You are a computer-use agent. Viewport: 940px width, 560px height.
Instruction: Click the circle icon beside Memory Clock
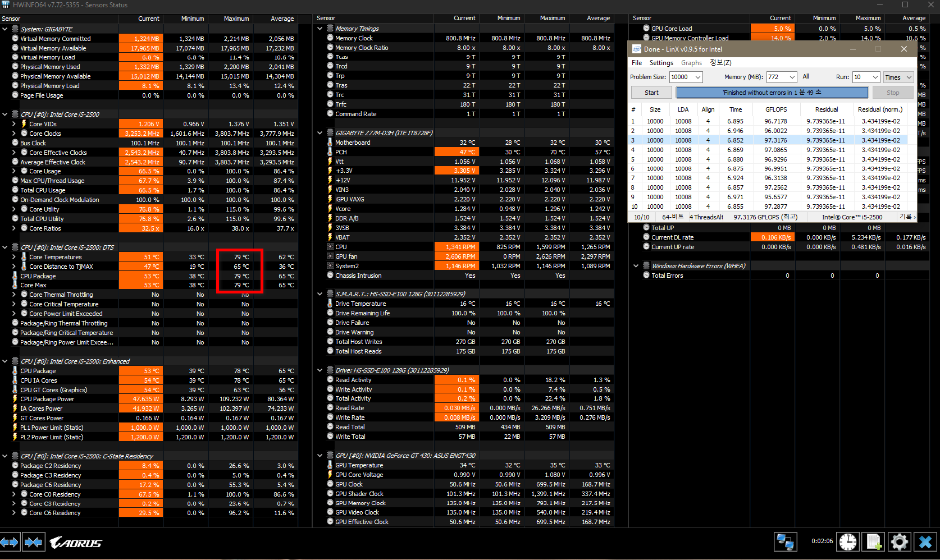pyautogui.click(x=330, y=38)
